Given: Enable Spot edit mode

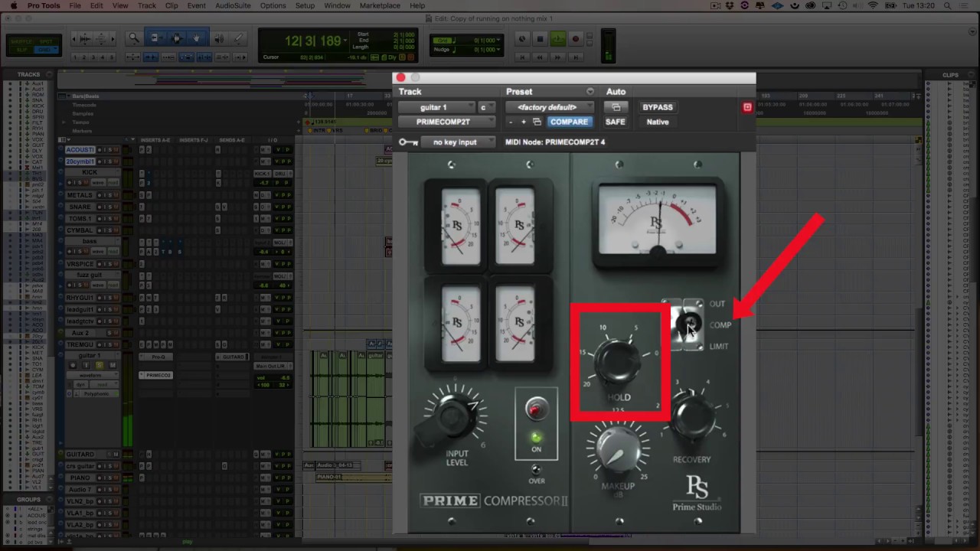Looking at the screenshot, I should pos(46,41).
